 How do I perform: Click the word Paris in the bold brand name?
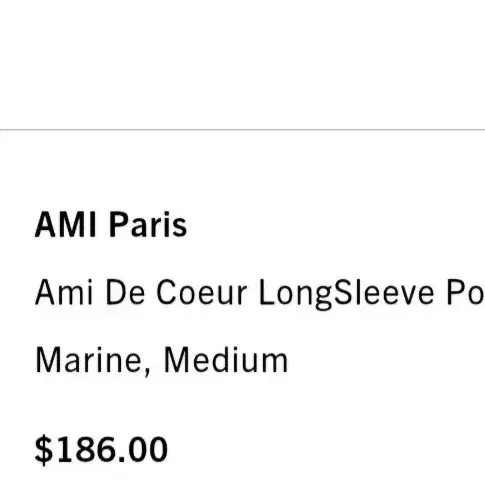coord(148,225)
